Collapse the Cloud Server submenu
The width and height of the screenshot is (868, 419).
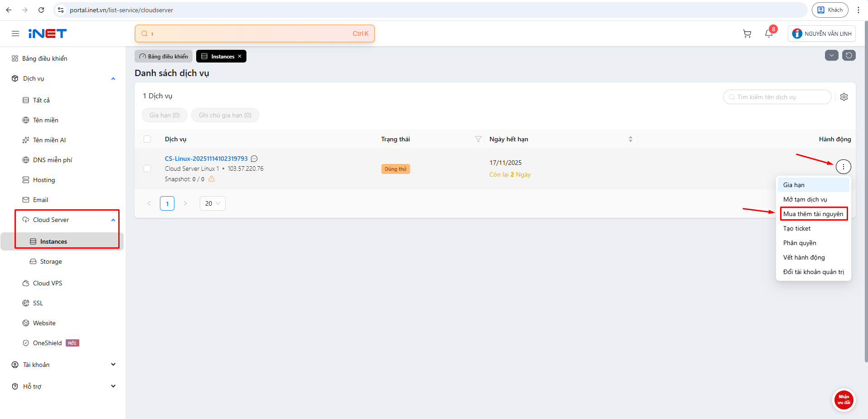pyautogui.click(x=113, y=220)
